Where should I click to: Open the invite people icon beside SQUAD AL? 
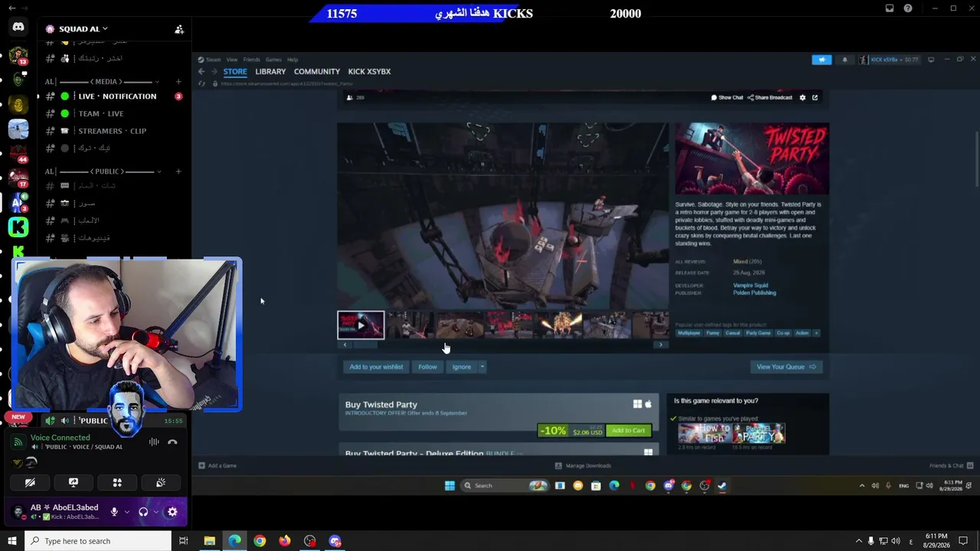coord(179,29)
